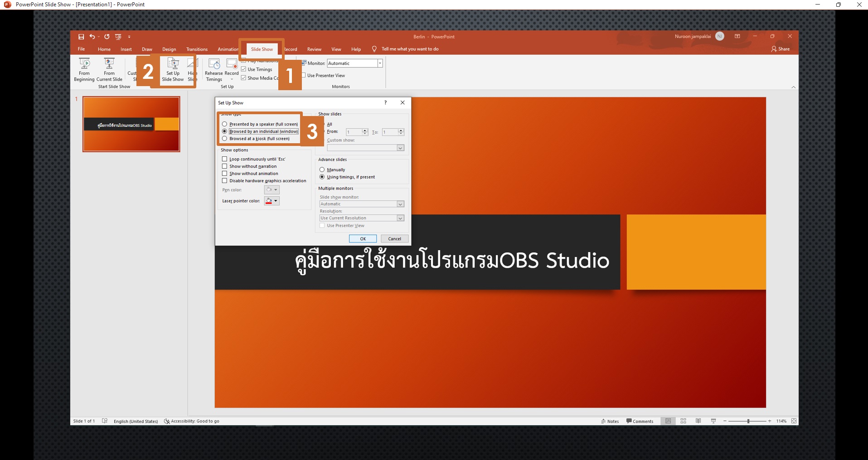The image size is (868, 460).
Task: Toggle Use Timings checkbox in ribbon
Action: [x=244, y=69]
